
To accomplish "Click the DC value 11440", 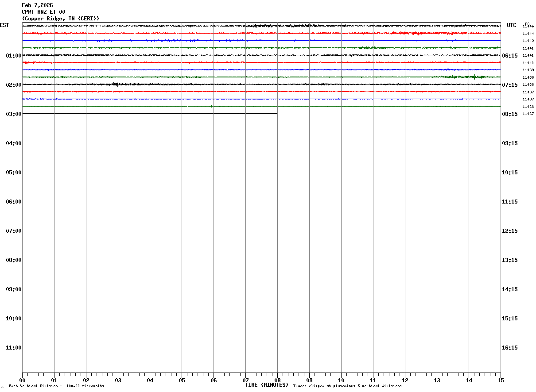I will pyautogui.click(x=528, y=63).
